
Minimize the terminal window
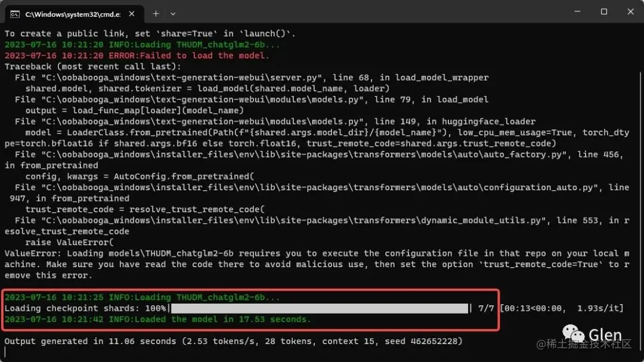click(577, 11)
